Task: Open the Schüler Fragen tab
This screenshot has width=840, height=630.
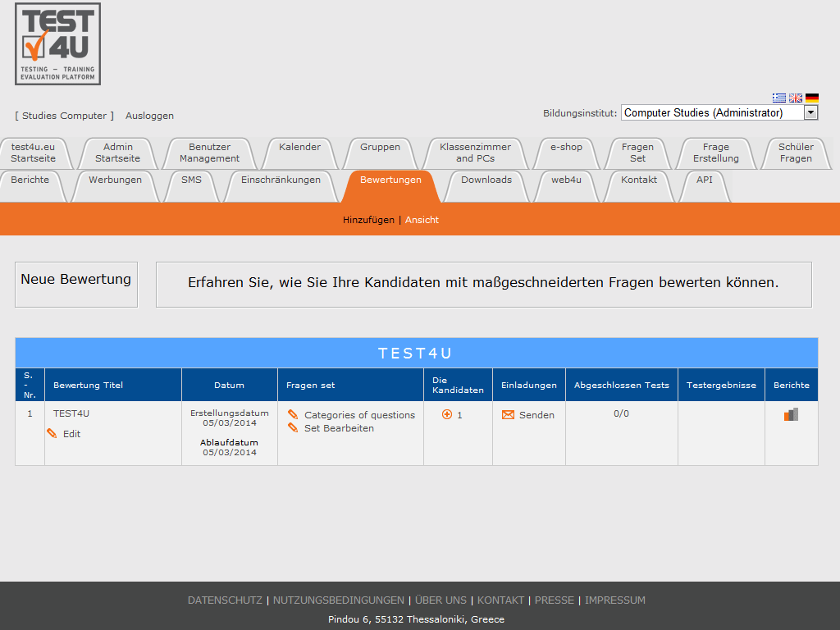Action: click(796, 153)
